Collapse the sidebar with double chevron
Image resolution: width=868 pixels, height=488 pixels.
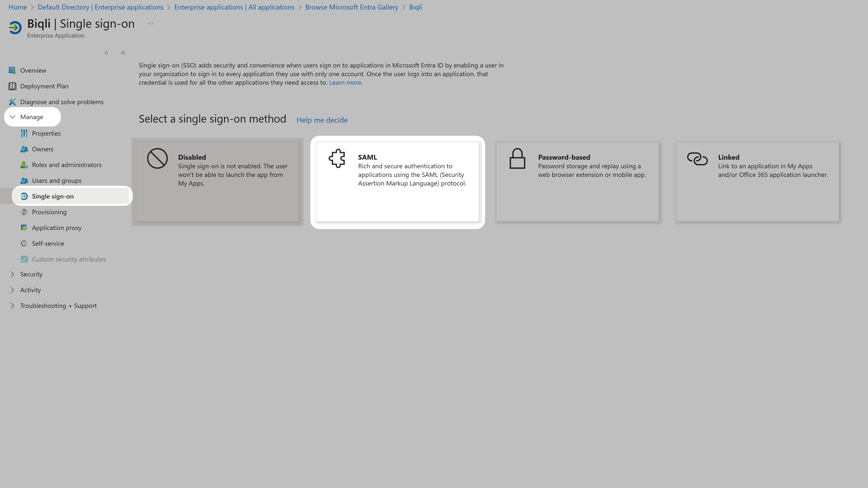point(123,53)
